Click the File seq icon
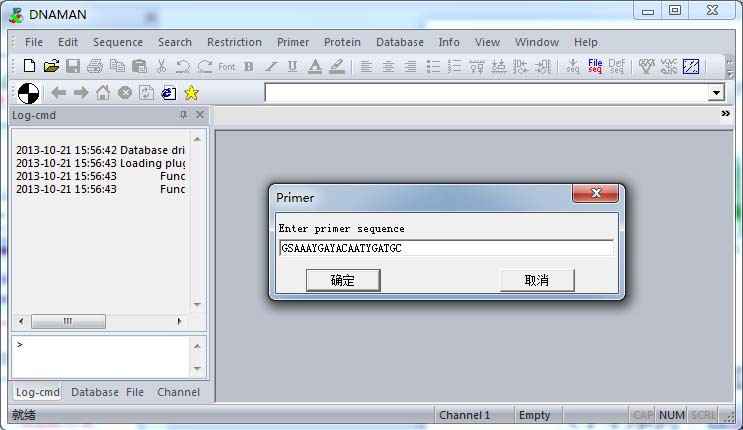Image resolution: width=743 pixels, height=430 pixels. 595,66
